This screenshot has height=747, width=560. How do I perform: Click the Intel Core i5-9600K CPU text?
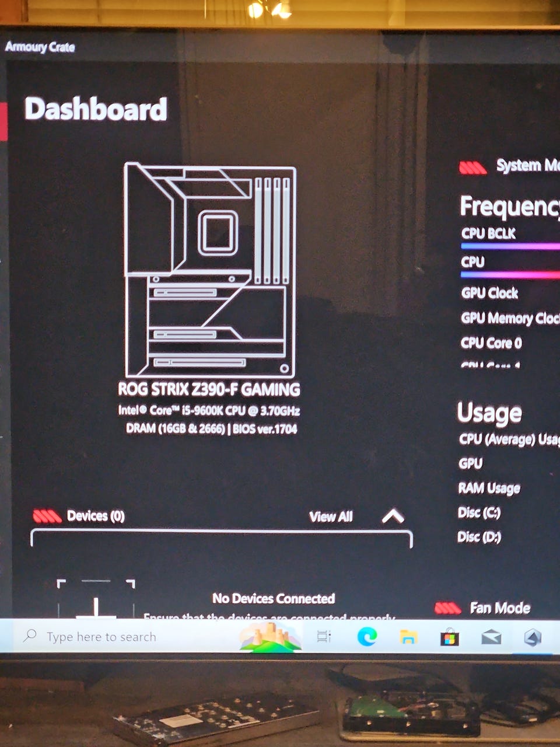coord(209,410)
